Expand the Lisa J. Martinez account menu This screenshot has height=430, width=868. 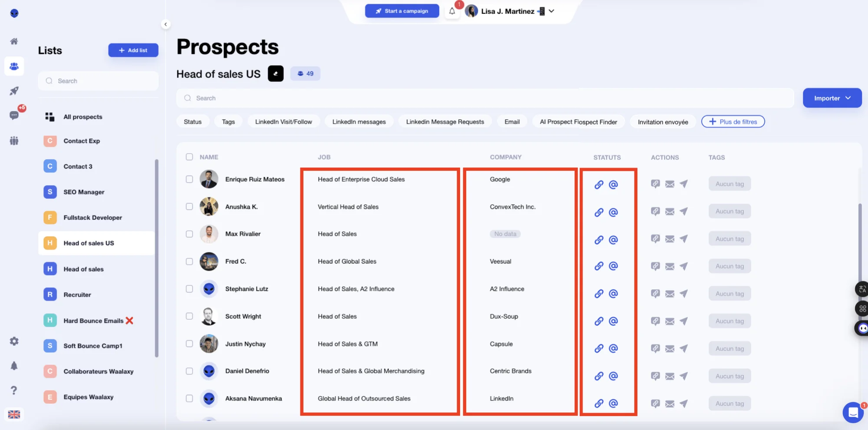click(551, 11)
